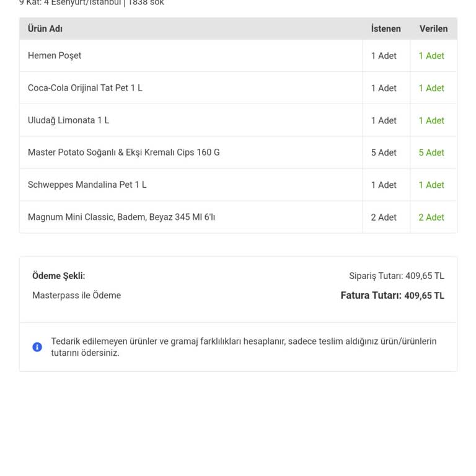Click the Ürün Adı column header
Image resolution: width=476 pixels, height=476 pixels.
[x=45, y=29]
